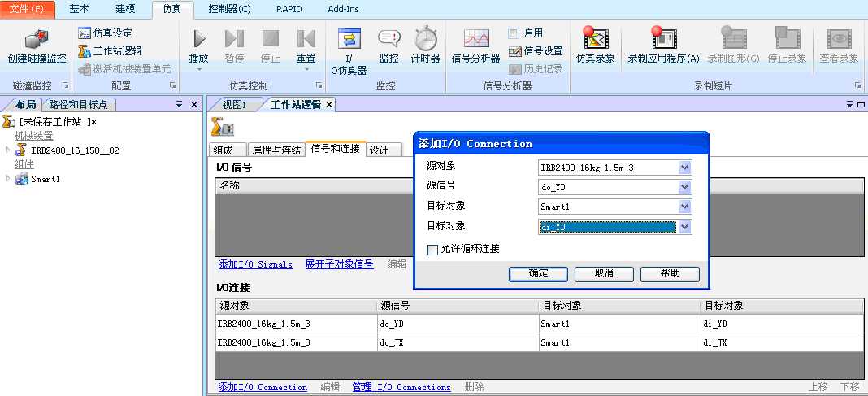This screenshot has height=396, width=868.
Task: Click the 帮助 button in the dialog
Action: coord(670,273)
